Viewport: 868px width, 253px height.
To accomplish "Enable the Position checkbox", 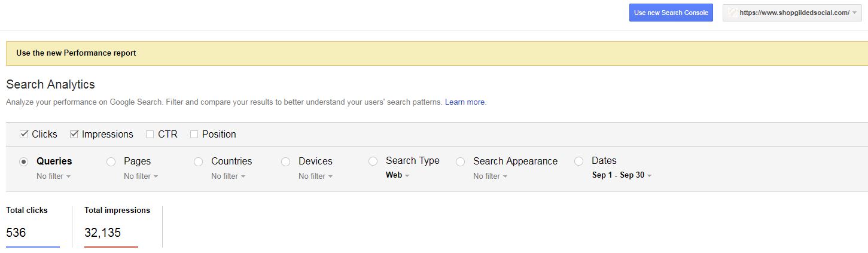I will (194, 135).
